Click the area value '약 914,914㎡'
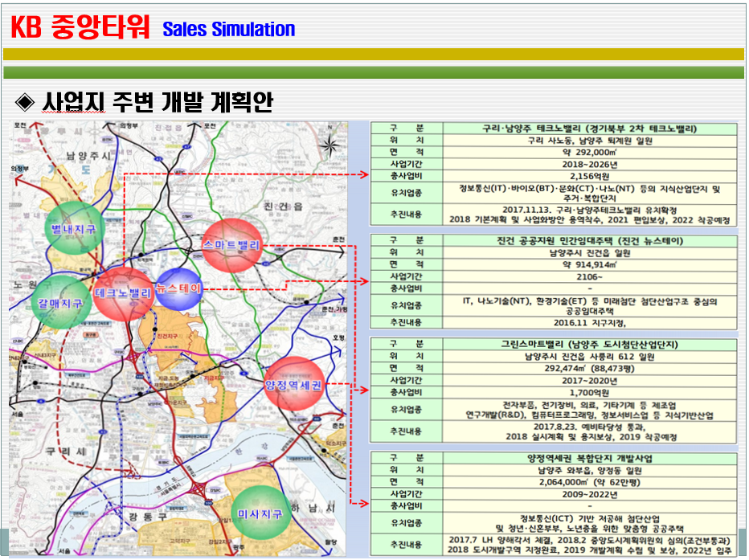The height and width of the screenshot is (560, 749). coord(589,264)
